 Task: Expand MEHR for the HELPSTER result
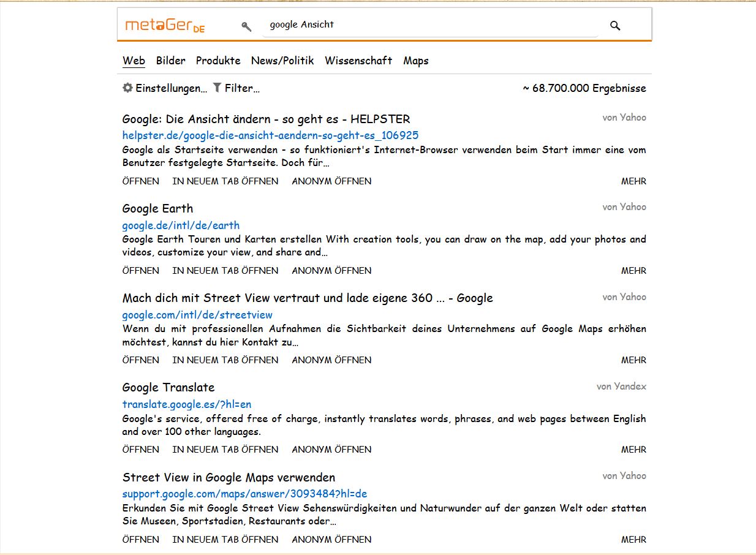[x=633, y=181]
